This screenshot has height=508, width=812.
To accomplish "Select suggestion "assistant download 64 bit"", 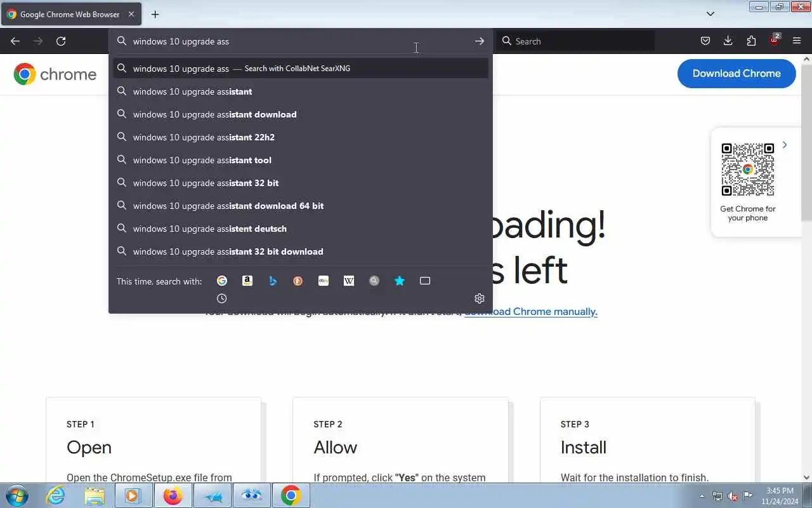I will (301, 206).
